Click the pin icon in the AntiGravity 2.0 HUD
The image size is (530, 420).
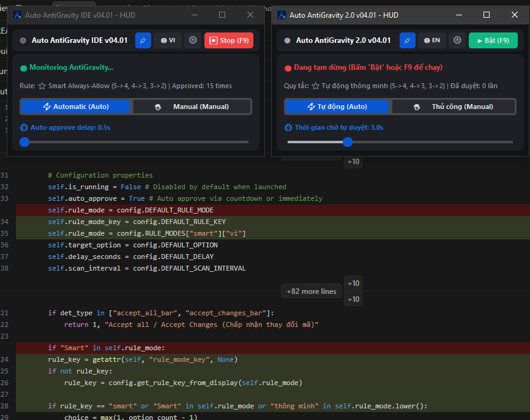click(408, 40)
